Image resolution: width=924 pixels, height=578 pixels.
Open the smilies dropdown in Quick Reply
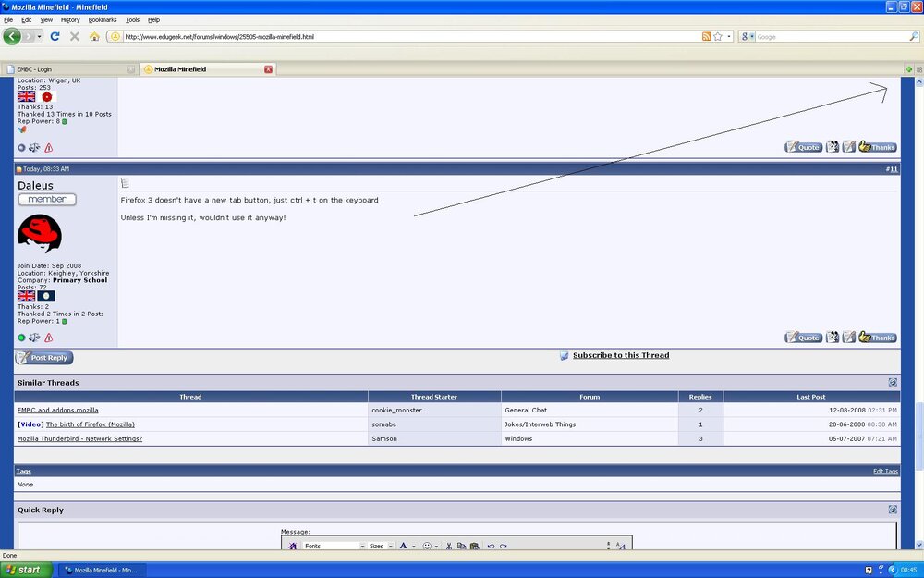pyautogui.click(x=431, y=547)
